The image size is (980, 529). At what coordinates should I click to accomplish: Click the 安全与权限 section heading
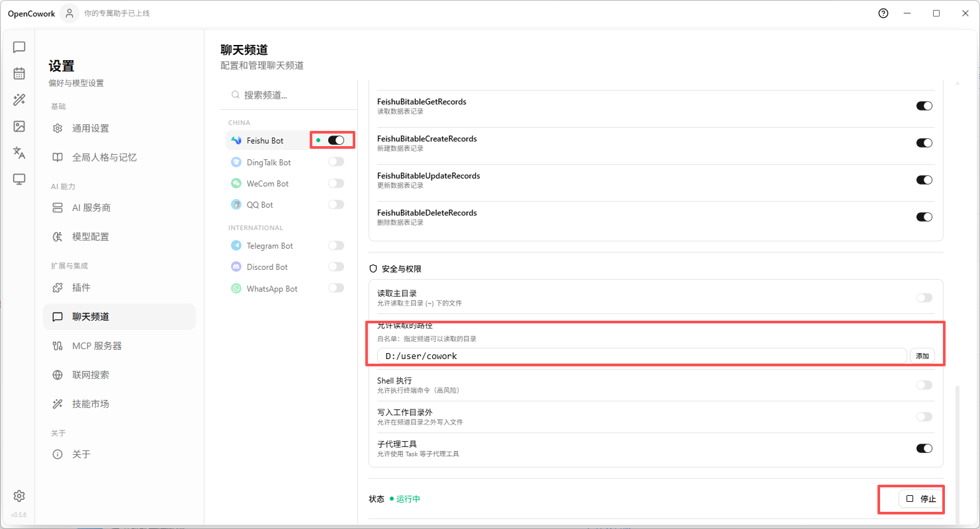402,269
